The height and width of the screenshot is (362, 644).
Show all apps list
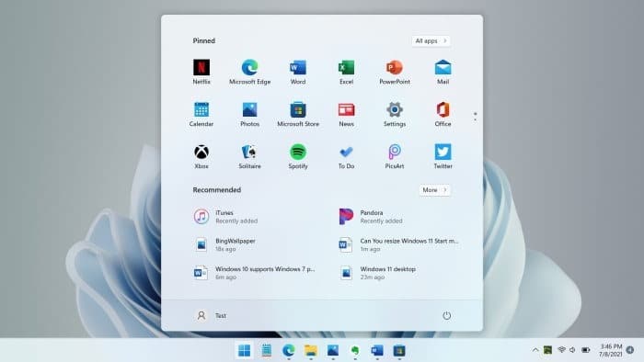431,41
